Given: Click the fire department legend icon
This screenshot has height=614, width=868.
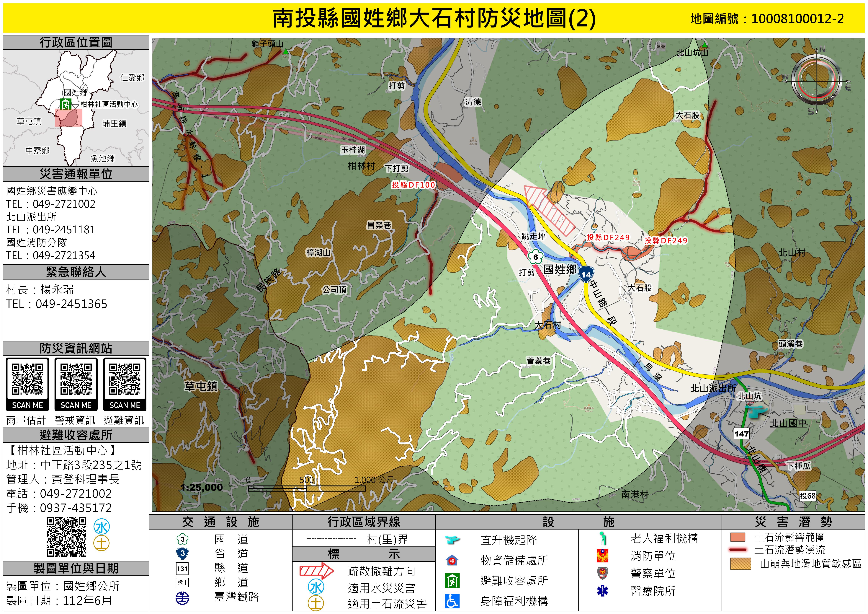Looking at the screenshot, I should (602, 556).
